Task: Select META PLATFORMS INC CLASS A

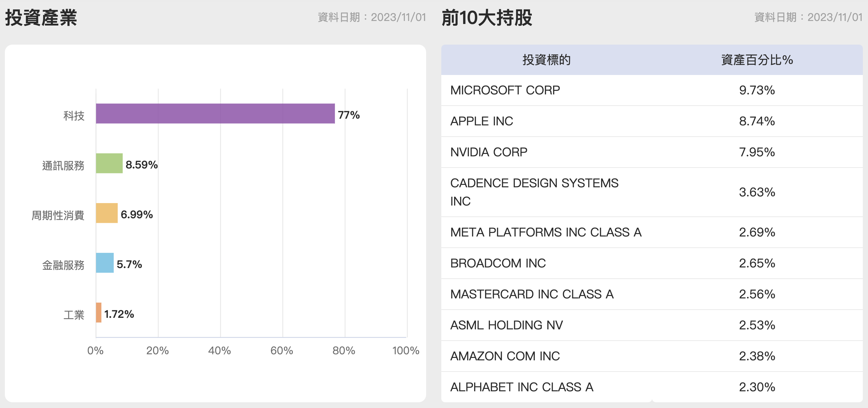Action: click(x=545, y=233)
